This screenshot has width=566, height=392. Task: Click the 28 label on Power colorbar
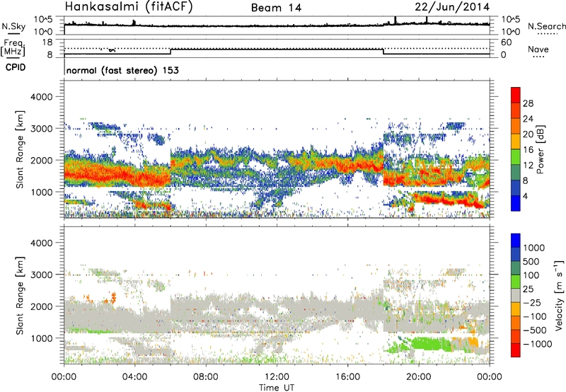(528, 103)
